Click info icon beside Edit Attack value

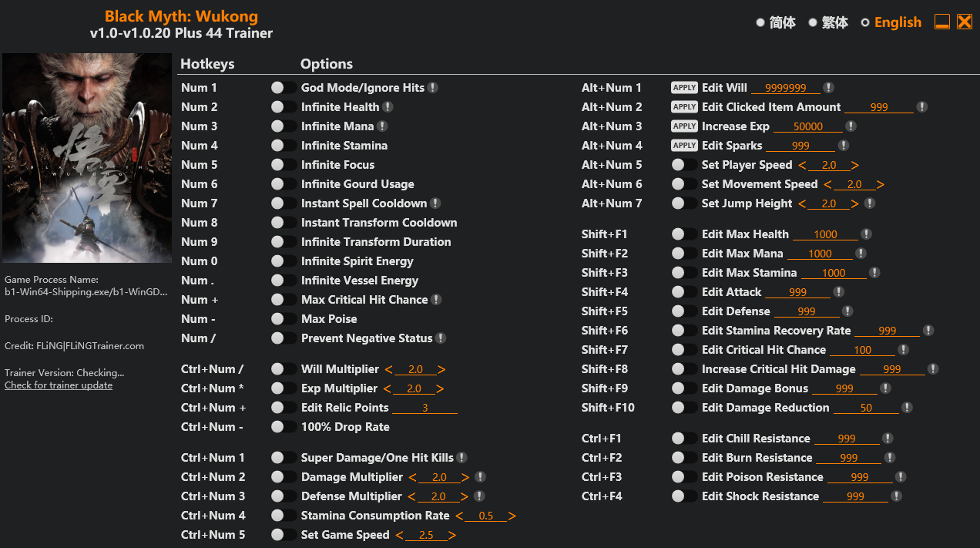839,292
